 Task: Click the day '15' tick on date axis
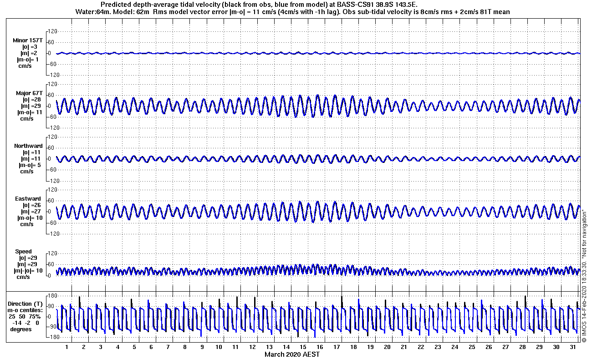click(303, 347)
